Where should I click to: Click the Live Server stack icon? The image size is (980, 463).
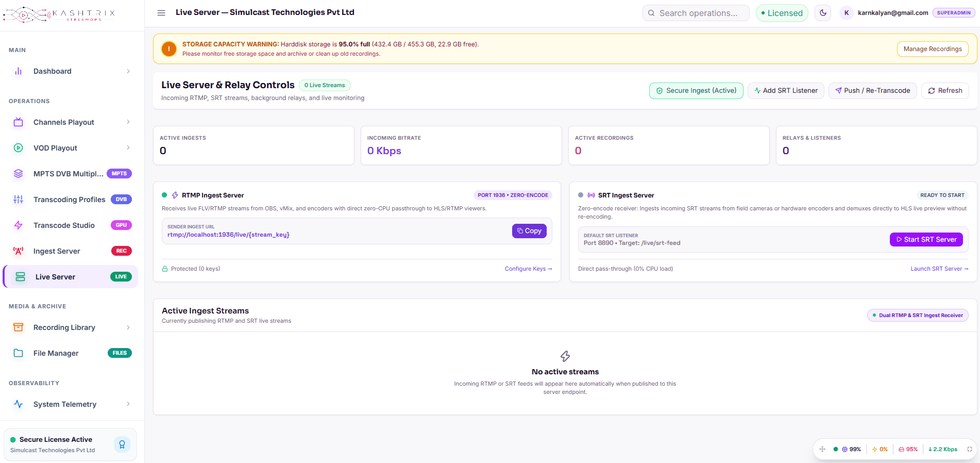[x=21, y=277]
